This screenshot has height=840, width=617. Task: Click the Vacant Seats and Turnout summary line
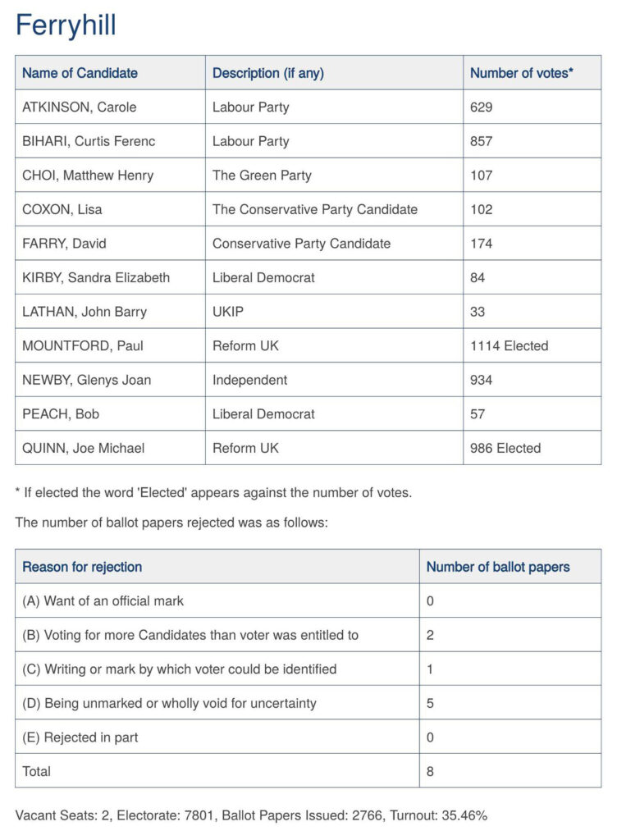251,815
